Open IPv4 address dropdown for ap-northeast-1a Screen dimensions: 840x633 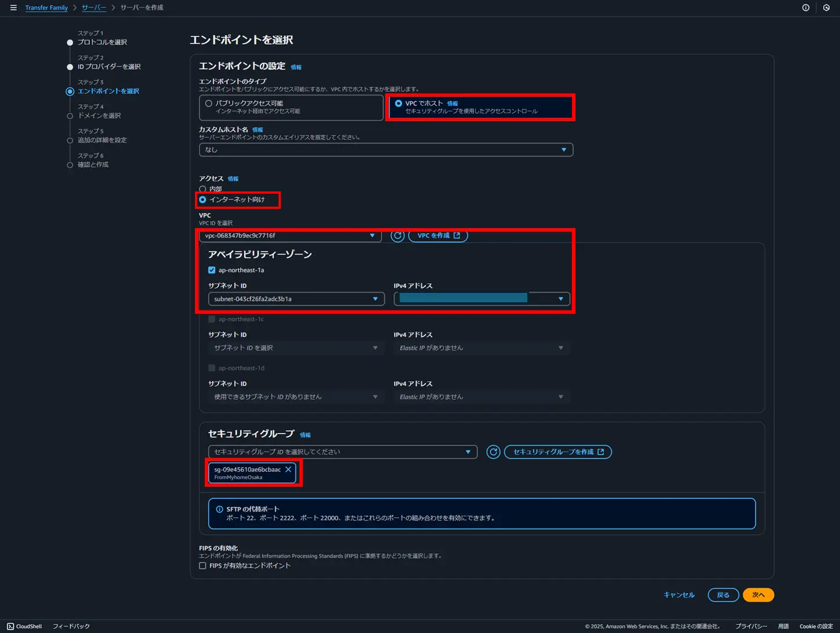click(x=481, y=299)
